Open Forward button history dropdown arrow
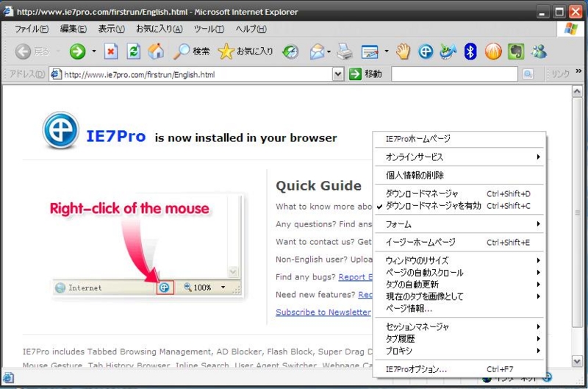Image resolution: width=588 pixels, height=389 pixels. point(94,51)
